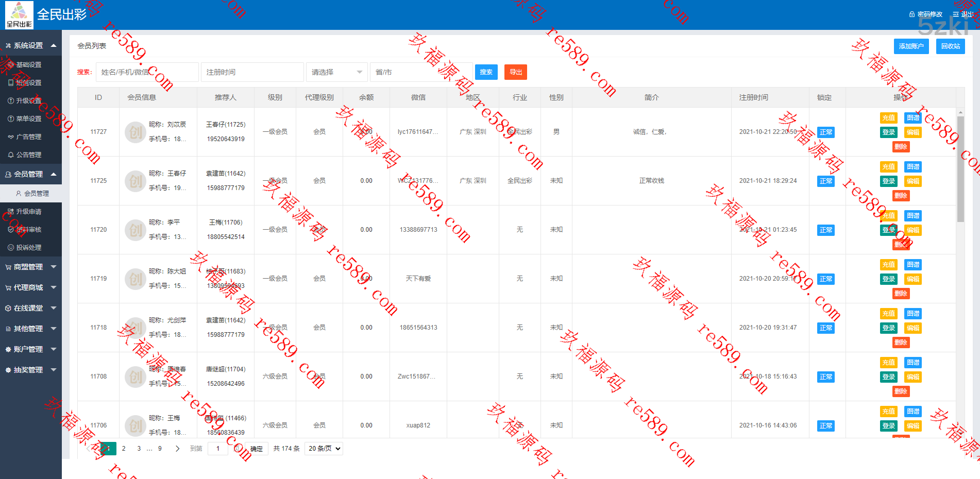This screenshot has width=980, height=479.
Task: Go to next page arrow in pagination
Action: [x=177, y=449]
